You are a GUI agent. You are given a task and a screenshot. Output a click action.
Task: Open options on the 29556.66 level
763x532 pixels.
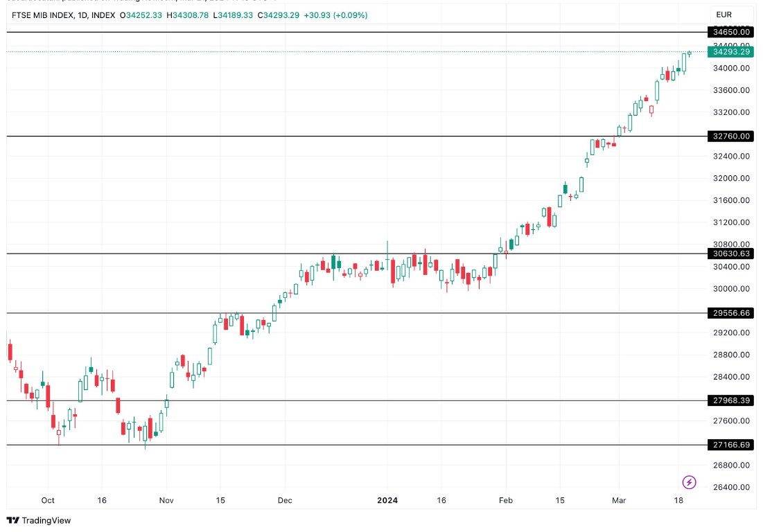click(731, 313)
